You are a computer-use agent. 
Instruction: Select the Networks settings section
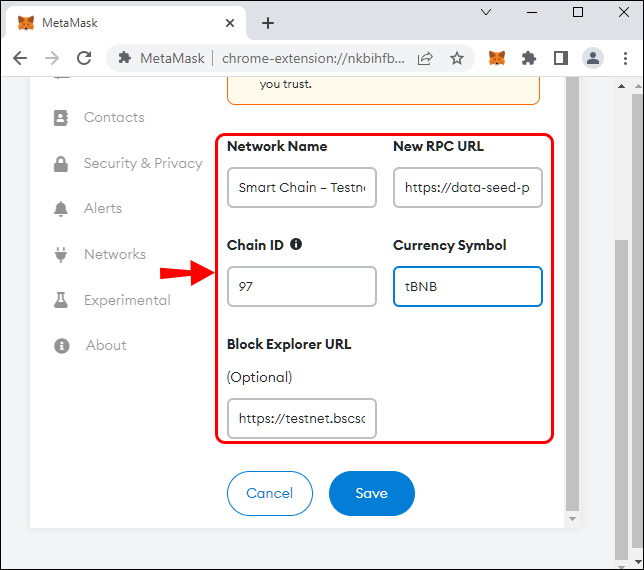coord(115,254)
